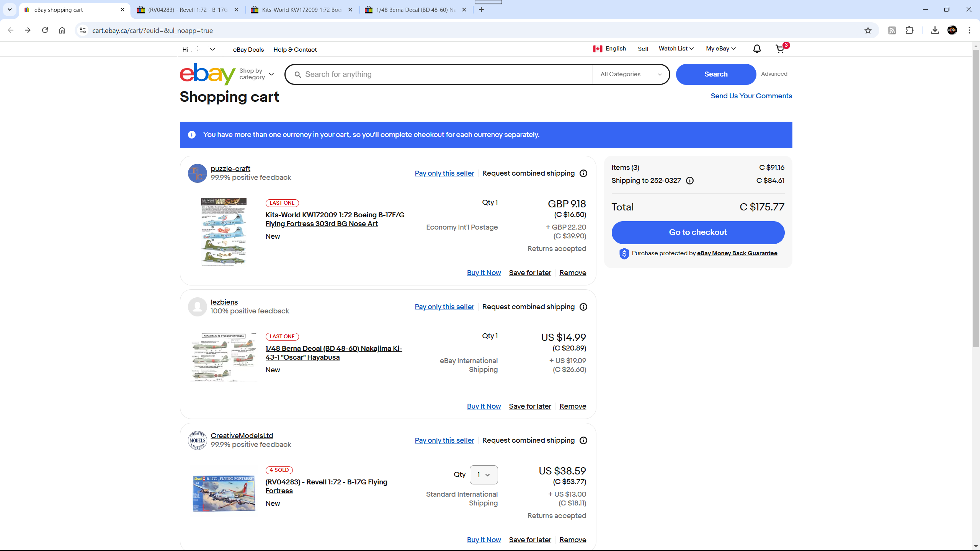Image resolution: width=980 pixels, height=551 pixels.
Task: Open Help & Contact
Action: 295,50
